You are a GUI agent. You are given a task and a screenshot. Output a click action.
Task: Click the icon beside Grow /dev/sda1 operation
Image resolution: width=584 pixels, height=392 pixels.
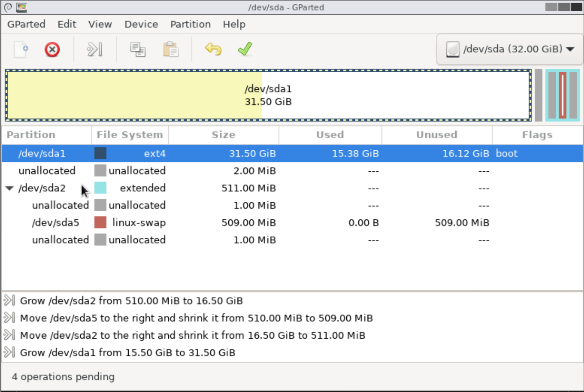[9, 353]
